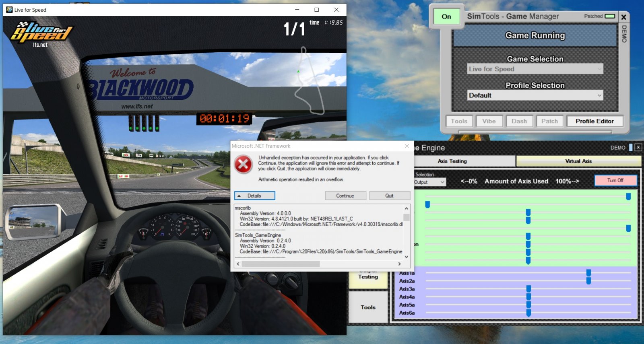Click the green Patched indicator in Game Manager
The image size is (644, 344).
(610, 16)
